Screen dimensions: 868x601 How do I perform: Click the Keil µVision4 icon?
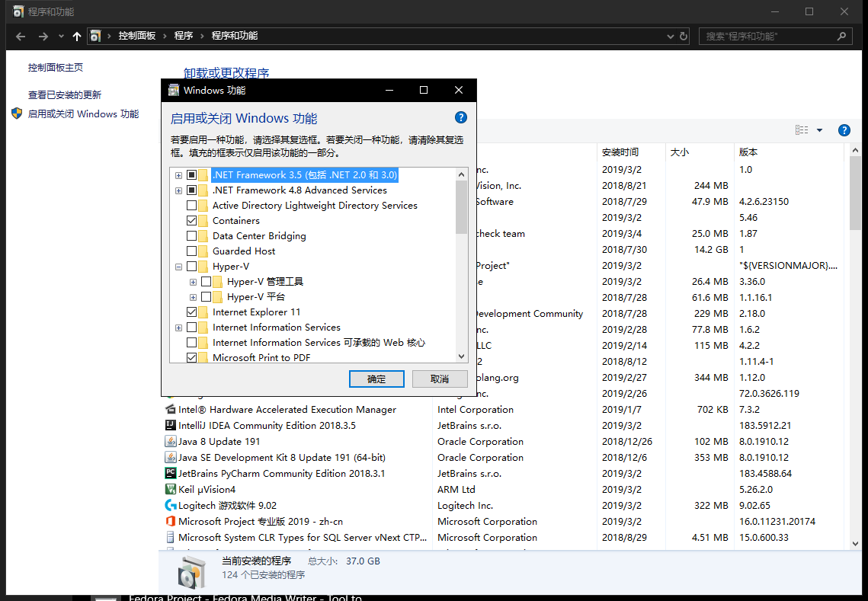coord(171,490)
